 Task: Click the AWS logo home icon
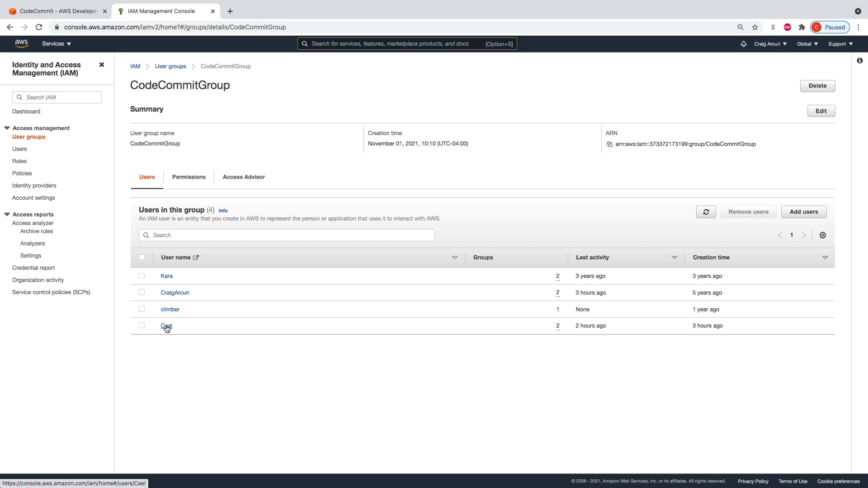(x=21, y=43)
